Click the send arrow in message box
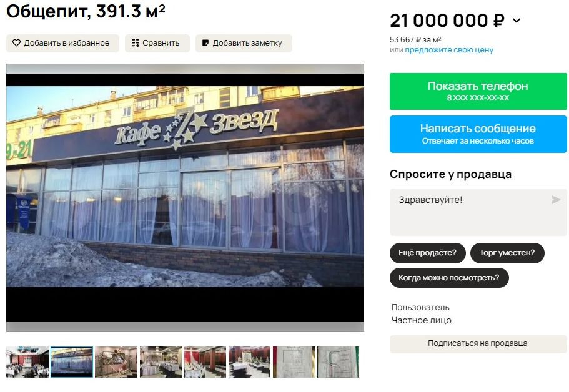Viewport: 569px width, 392px height. (556, 200)
